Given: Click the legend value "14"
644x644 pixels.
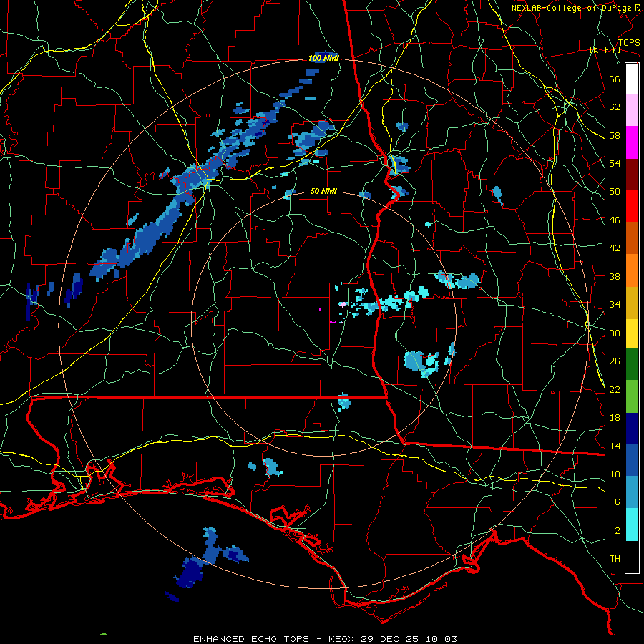Looking at the screenshot, I should (x=615, y=446).
